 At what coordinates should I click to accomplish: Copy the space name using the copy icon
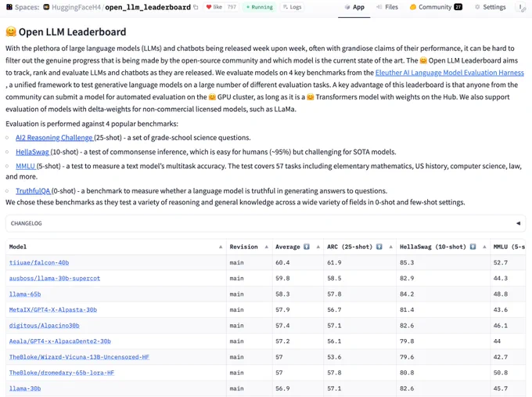coord(196,7)
